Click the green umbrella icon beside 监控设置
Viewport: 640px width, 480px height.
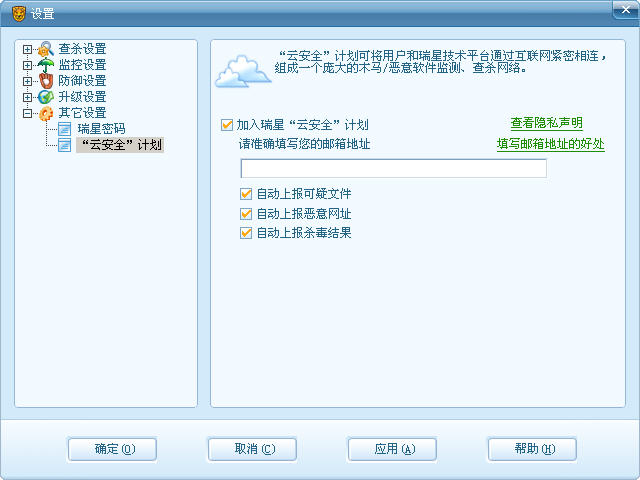46,65
